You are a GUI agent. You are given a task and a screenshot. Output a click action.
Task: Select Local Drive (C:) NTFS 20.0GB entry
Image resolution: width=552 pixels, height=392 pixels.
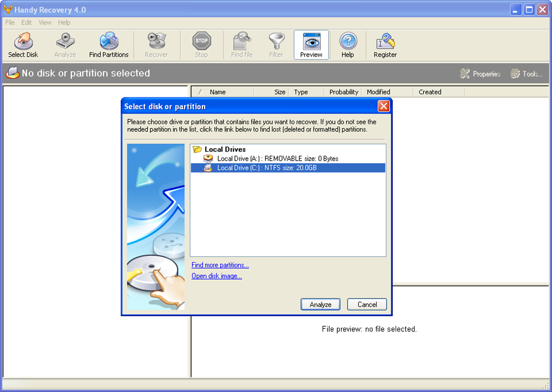tap(288, 168)
